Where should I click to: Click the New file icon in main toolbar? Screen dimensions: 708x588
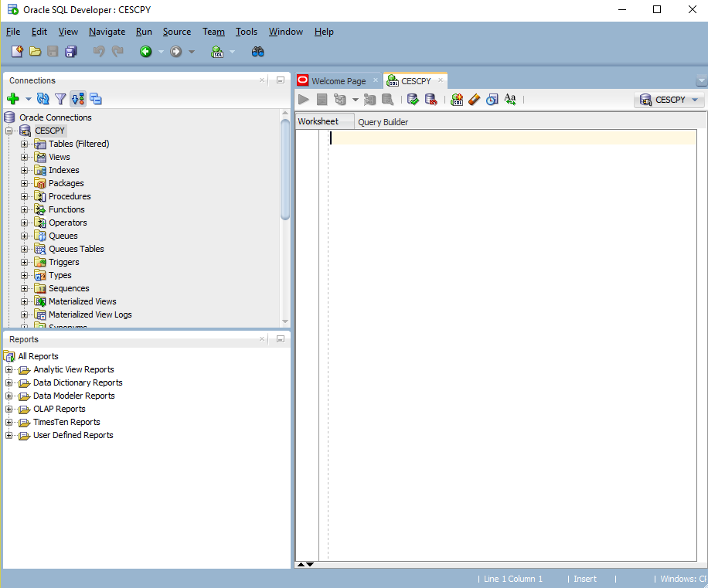click(x=17, y=52)
